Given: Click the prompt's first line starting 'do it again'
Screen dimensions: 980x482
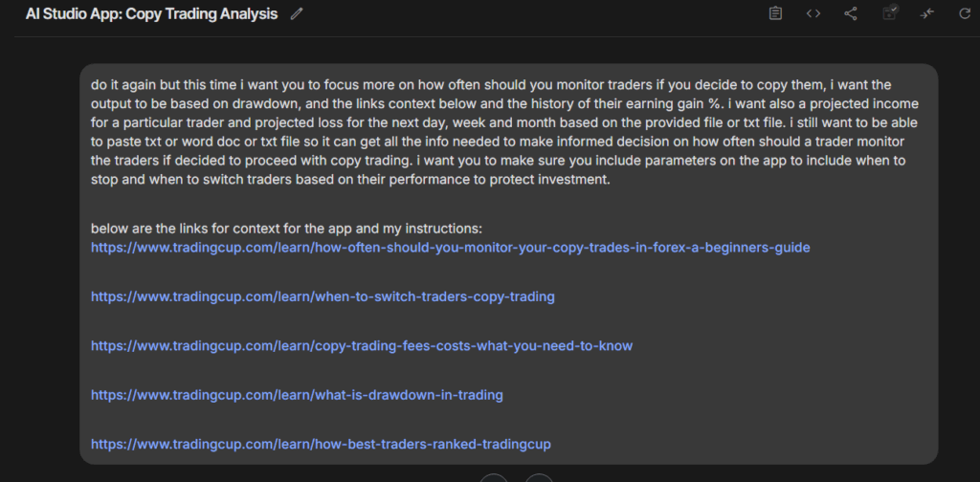Looking at the screenshot, I should coord(491,85).
